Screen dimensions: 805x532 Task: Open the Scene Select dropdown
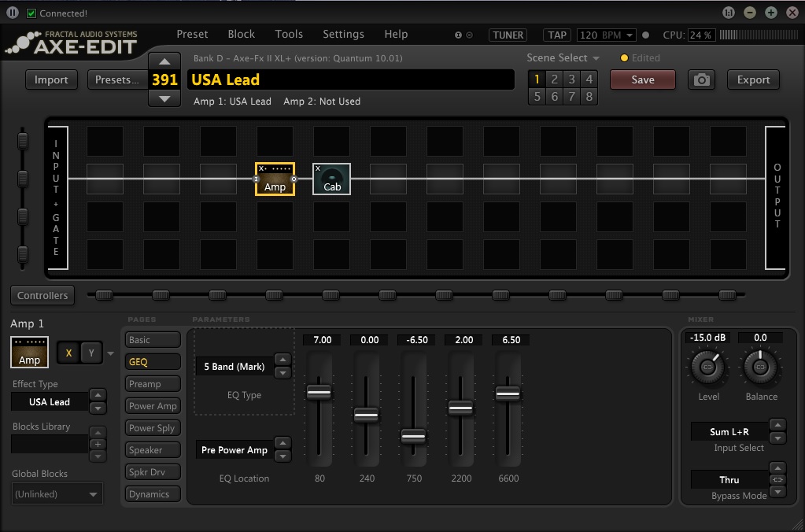point(563,58)
